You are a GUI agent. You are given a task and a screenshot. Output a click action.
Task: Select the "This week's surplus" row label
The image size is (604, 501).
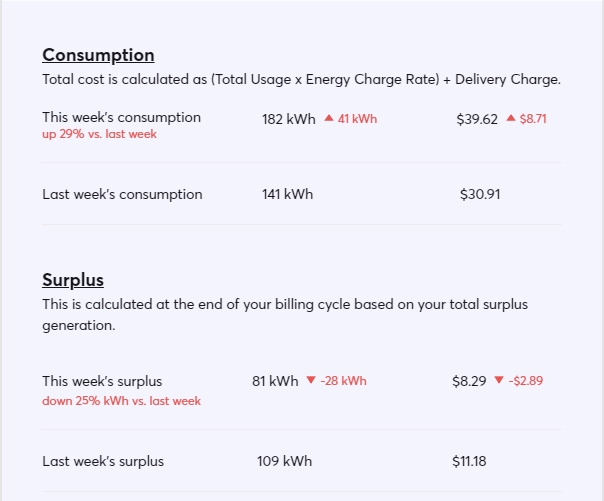point(102,381)
